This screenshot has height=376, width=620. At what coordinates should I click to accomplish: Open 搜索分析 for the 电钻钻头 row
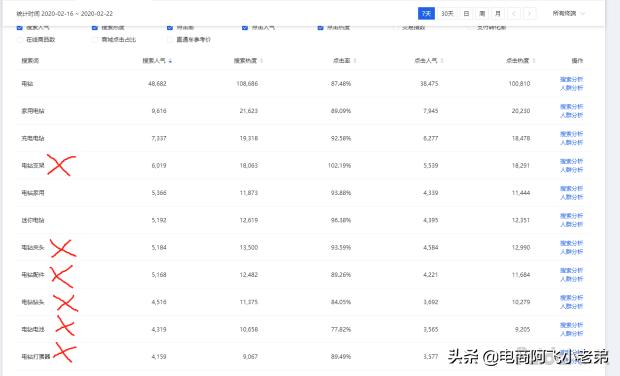[x=571, y=298]
